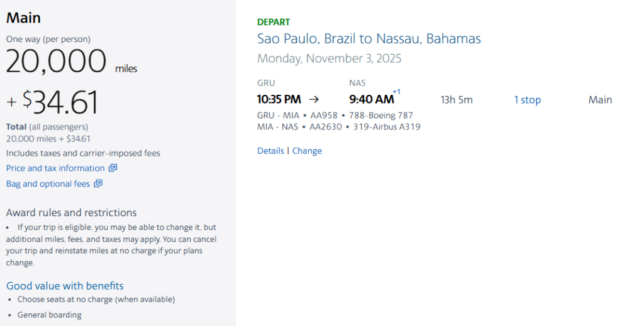Click the Good value with benefits heading
The height and width of the screenshot is (326, 644).
(x=65, y=286)
